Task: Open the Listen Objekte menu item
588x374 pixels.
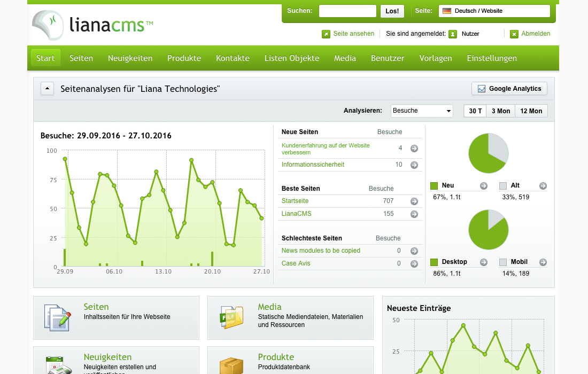Action: click(x=292, y=58)
